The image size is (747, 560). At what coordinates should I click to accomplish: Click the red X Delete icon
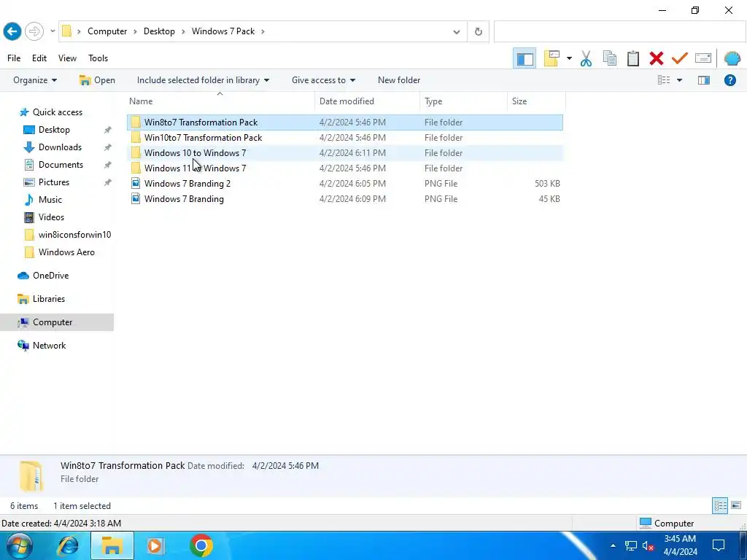656,58
